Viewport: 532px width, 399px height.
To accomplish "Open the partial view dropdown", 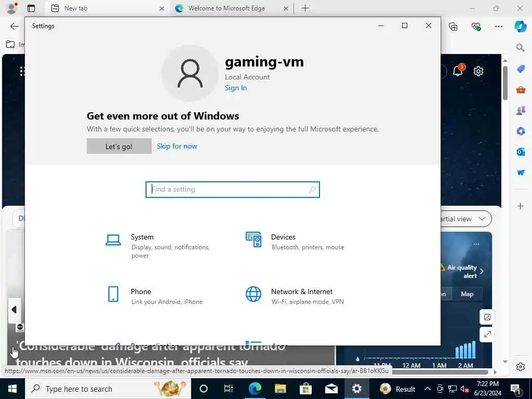I will 466,219.
